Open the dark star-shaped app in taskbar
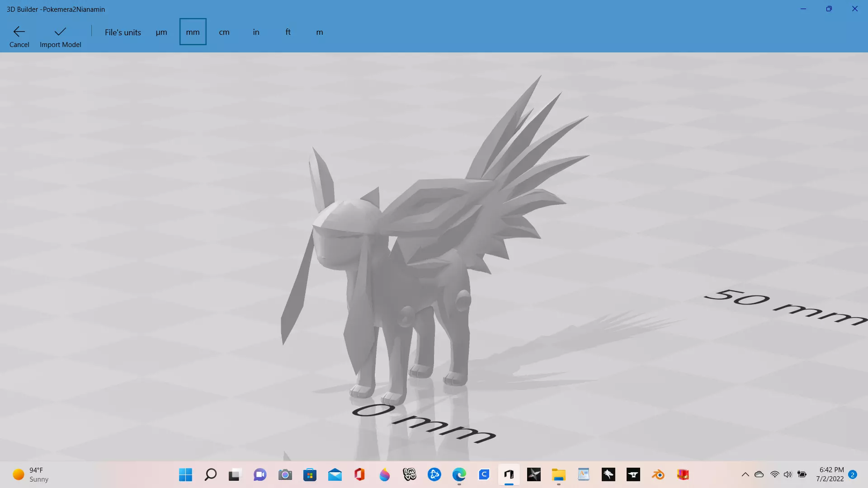 [x=534, y=474]
